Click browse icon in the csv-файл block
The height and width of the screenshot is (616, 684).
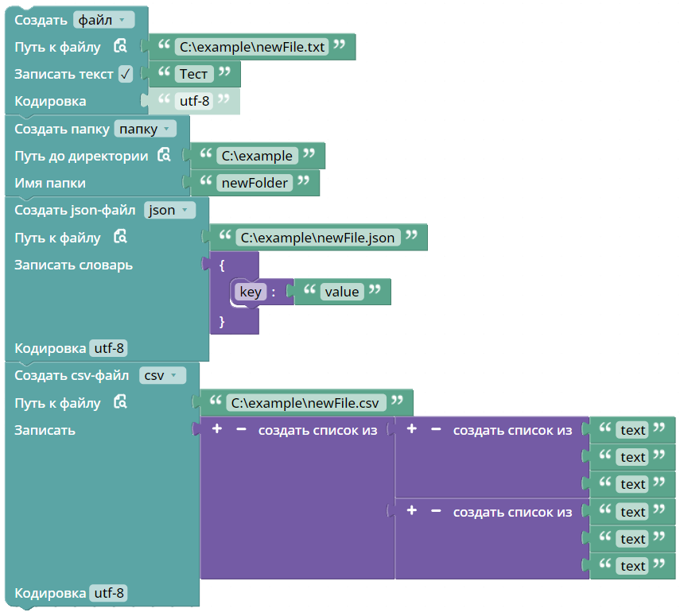point(120,402)
